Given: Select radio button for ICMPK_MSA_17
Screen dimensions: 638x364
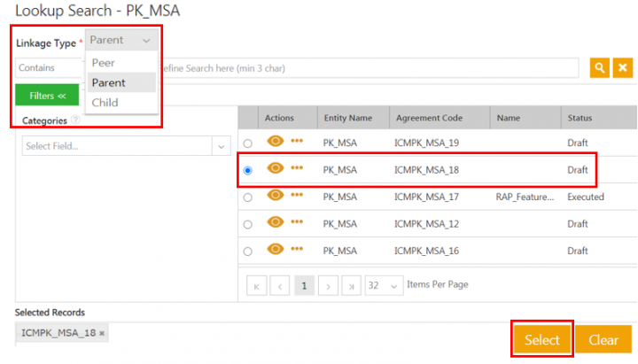Looking at the screenshot, I should (247, 197).
